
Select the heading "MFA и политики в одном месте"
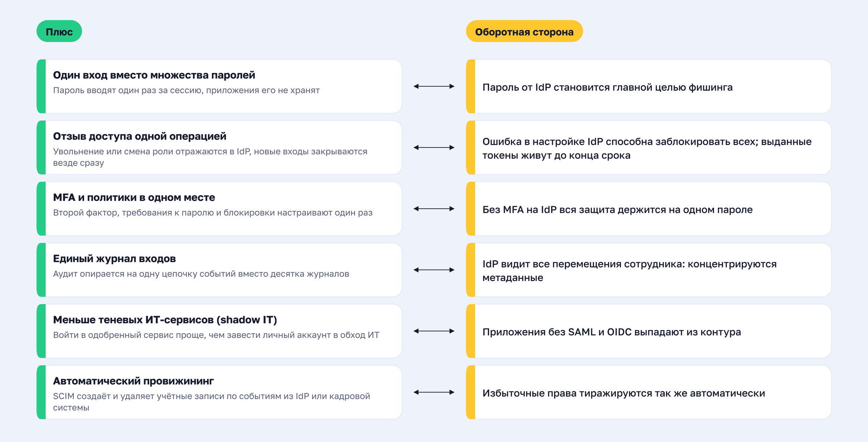pyautogui.click(x=134, y=197)
